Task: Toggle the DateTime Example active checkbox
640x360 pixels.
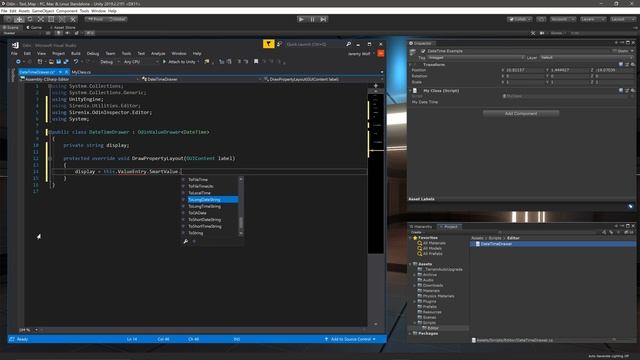Action: 423,51
